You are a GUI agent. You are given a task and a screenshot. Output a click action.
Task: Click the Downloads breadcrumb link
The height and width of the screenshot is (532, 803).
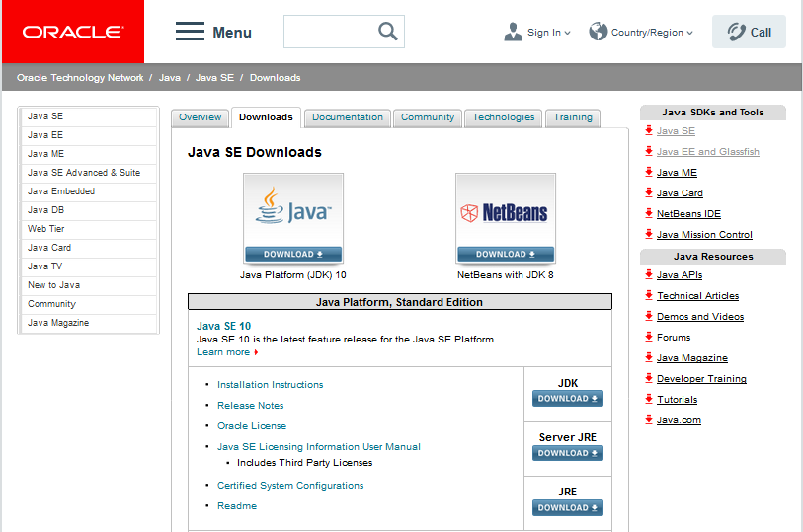pyautogui.click(x=275, y=78)
